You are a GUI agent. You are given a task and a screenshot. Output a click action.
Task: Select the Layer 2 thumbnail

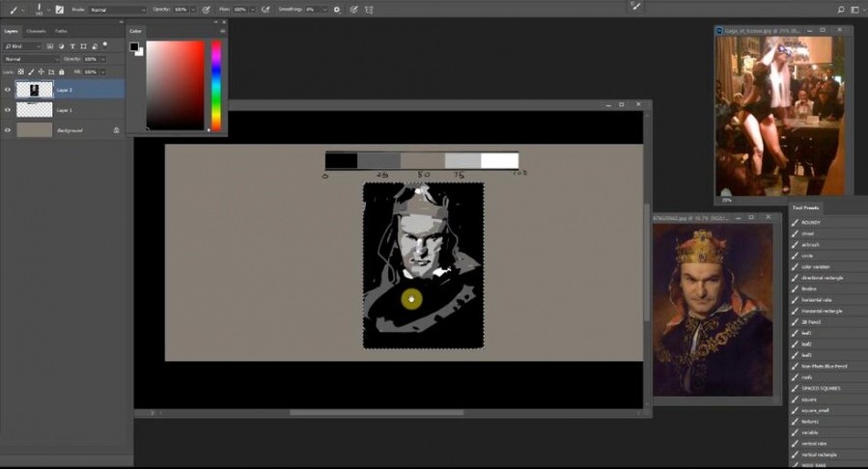[35, 90]
